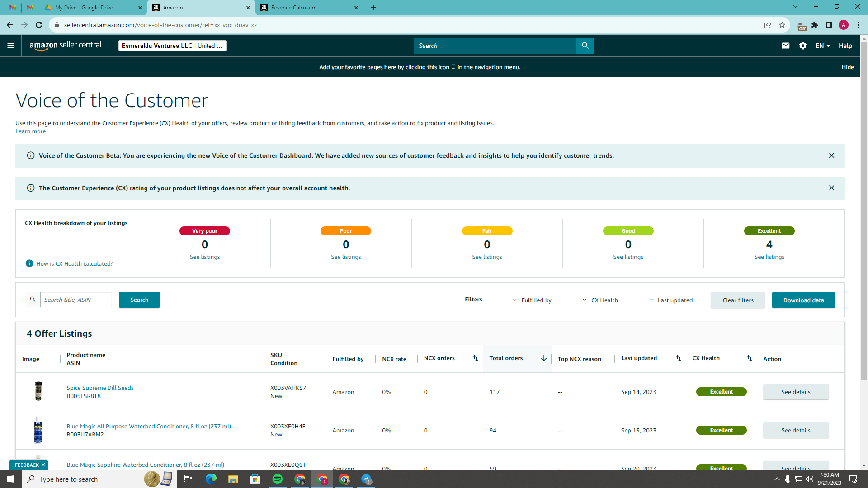868x488 pixels.
Task: Open the Chrome three-dot menu
Action: click(858, 25)
